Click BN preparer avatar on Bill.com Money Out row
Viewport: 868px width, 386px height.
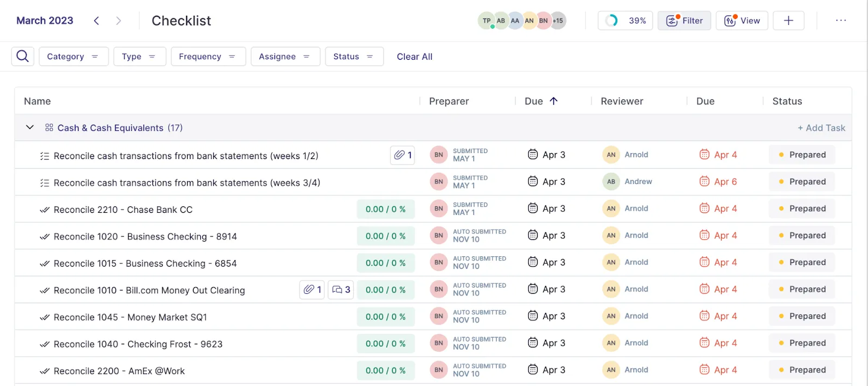pyautogui.click(x=439, y=289)
